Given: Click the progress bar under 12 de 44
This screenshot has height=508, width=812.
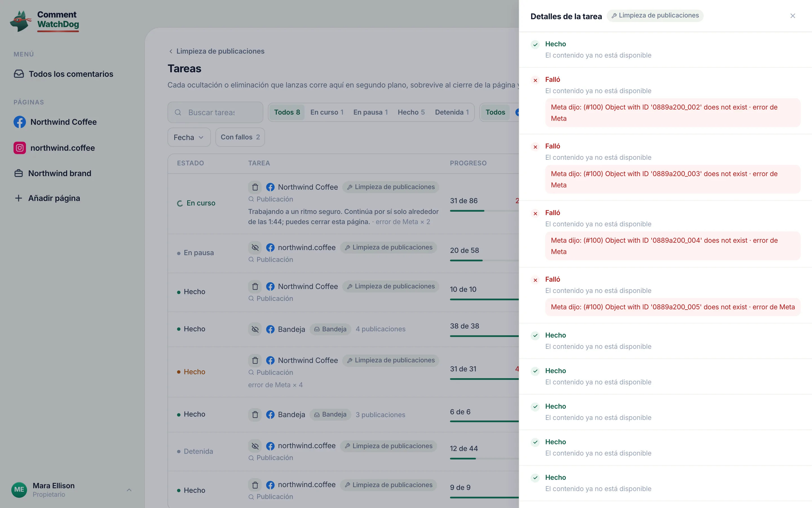Looking at the screenshot, I should click(484, 459).
